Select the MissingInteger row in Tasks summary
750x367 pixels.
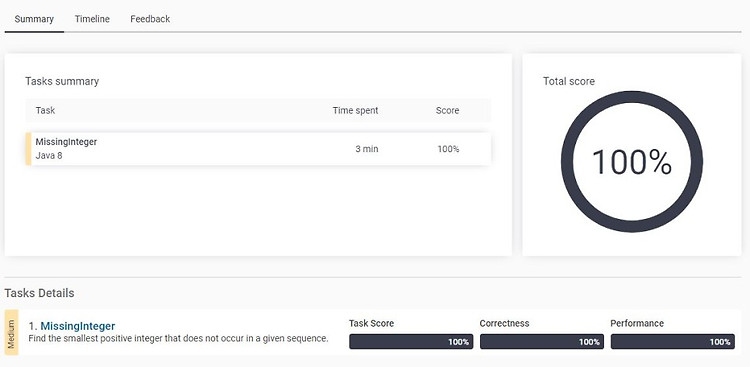258,149
